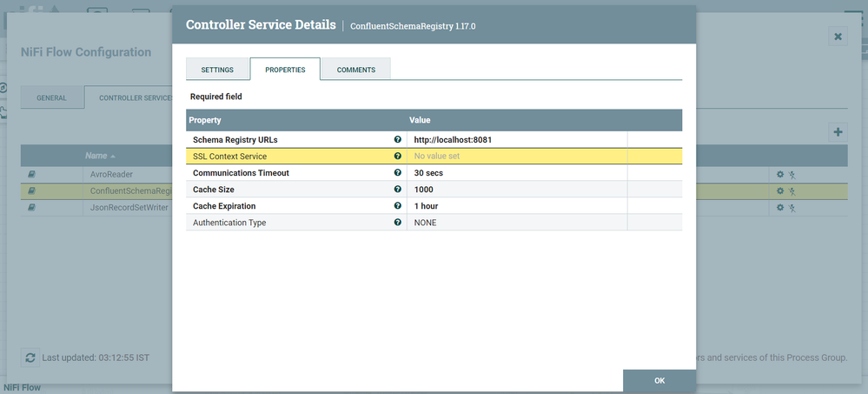
Task: Open help for Schema Registry URLs property
Action: click(x=397, y=140)
